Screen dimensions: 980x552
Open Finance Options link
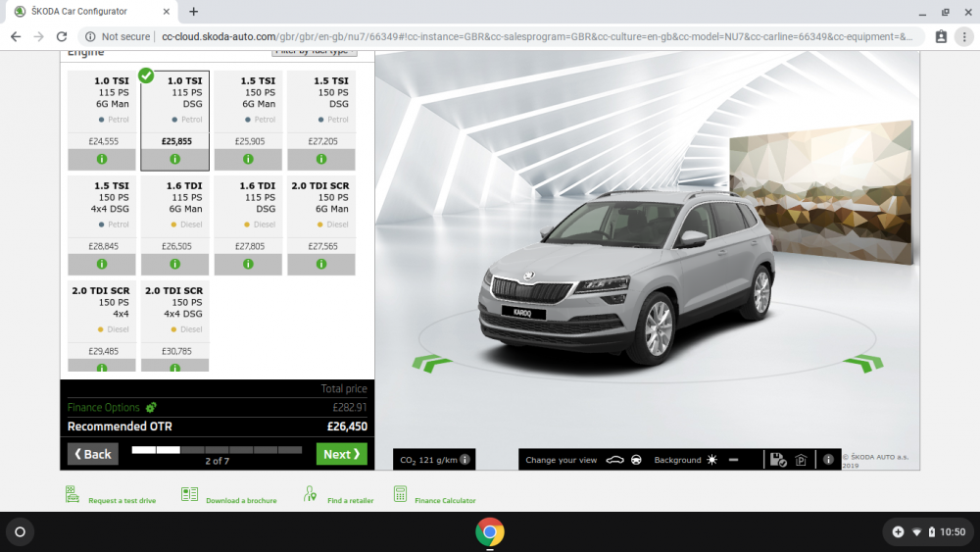[104, 408]
